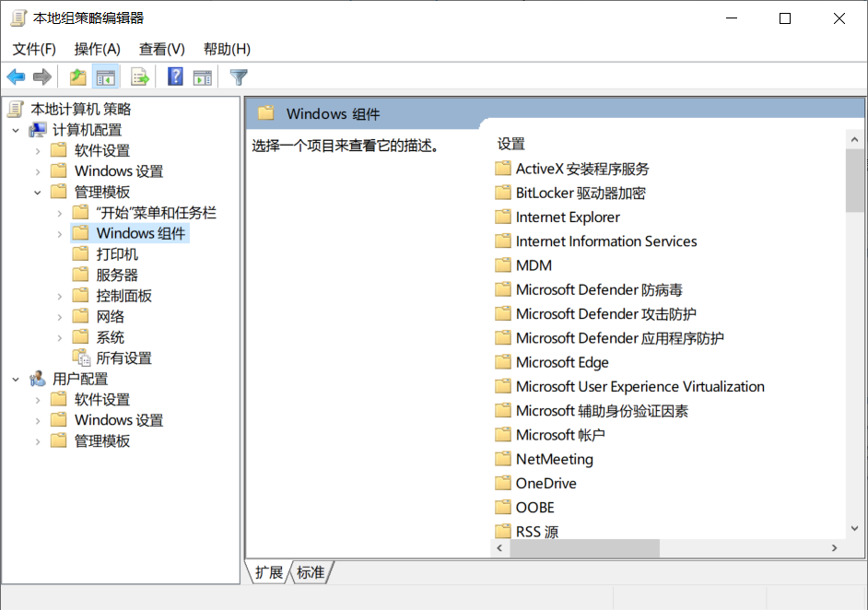868x610 pixels.
Task: Open the 查看(V) menu
Action: point(161,49)
